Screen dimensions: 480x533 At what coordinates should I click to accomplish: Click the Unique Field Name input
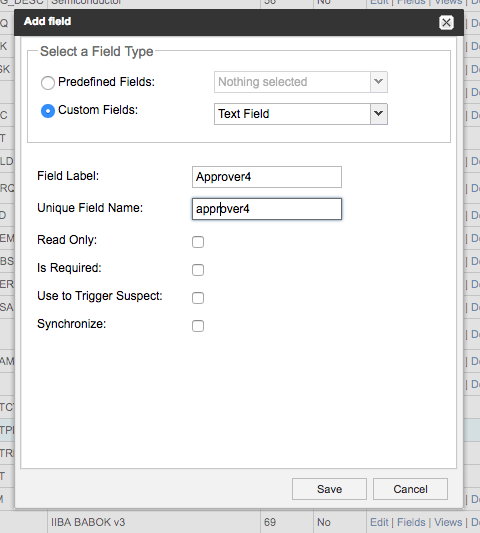(x=267, y=209)
